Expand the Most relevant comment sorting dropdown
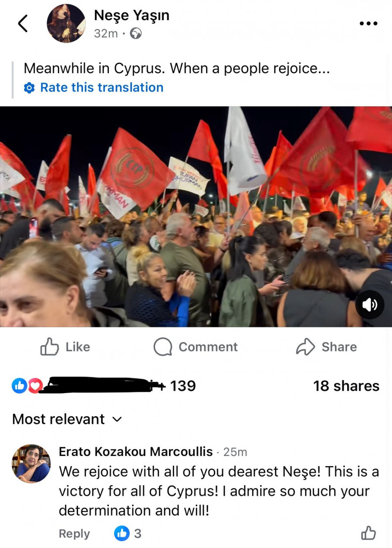 point(67,419)
